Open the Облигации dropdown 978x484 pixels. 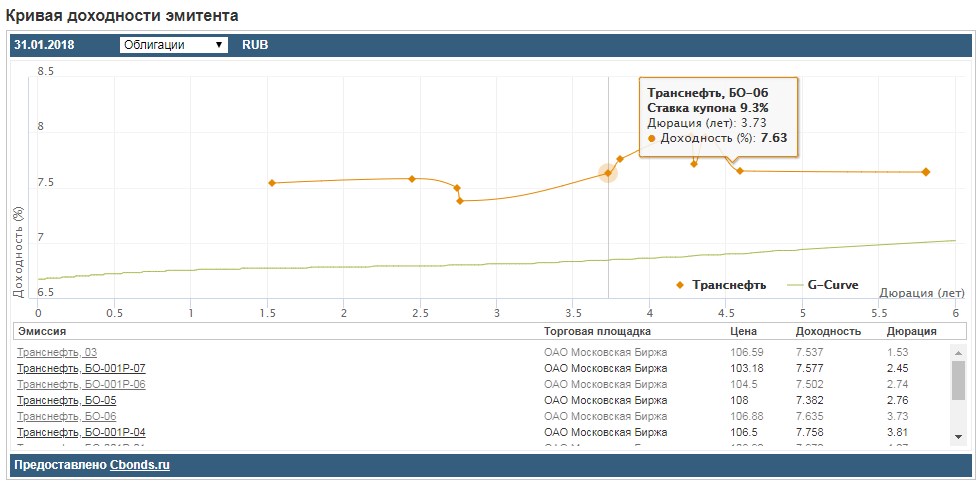174,45
